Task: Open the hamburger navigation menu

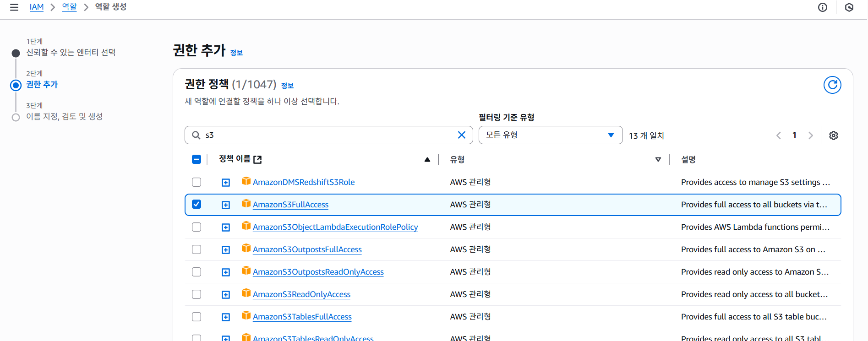Action: tap(14, 7)
